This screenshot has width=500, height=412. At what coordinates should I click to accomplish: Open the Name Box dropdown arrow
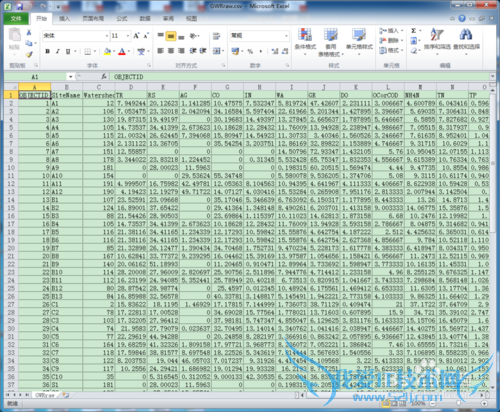pyautogui.click(x=70, y=77)
